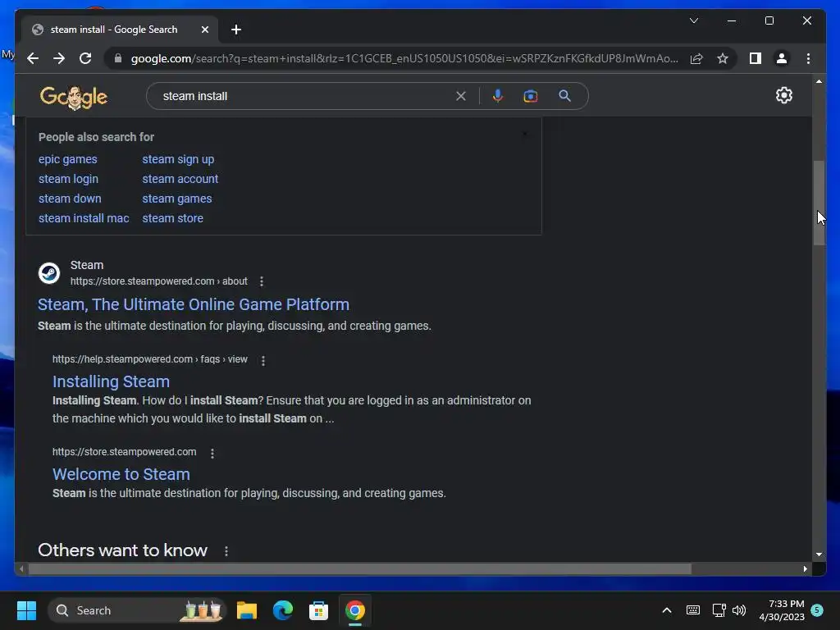840x630 pixels.
Task: Click the Chrome taskbar icon
Action: click(354, 610)
